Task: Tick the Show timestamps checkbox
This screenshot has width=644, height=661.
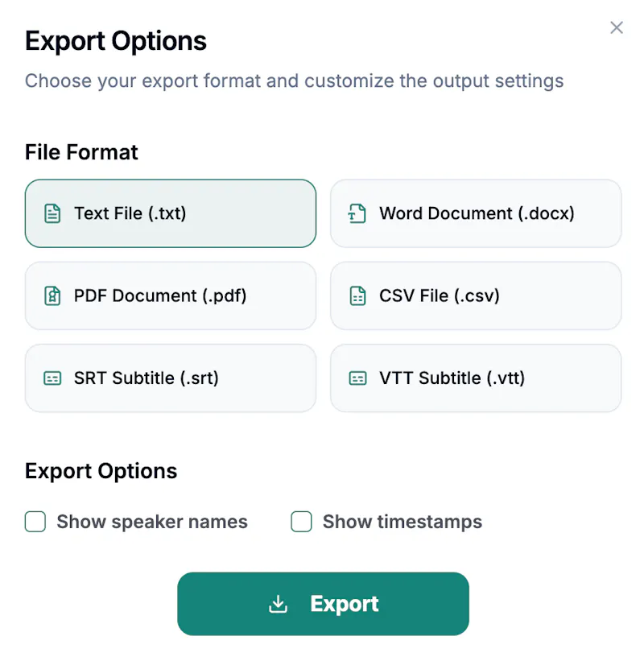Action: coord(301,522)
